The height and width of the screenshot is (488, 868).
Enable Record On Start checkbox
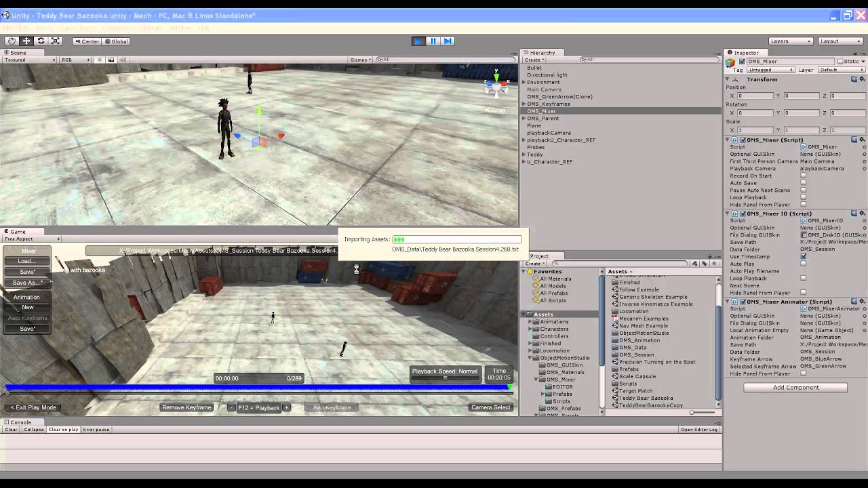coord(804,176)
